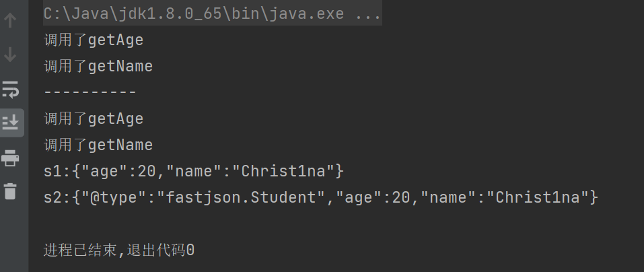Click the second "调用了getAge" output line
This screenshot has height=272, width=644.
coord(94,119)
